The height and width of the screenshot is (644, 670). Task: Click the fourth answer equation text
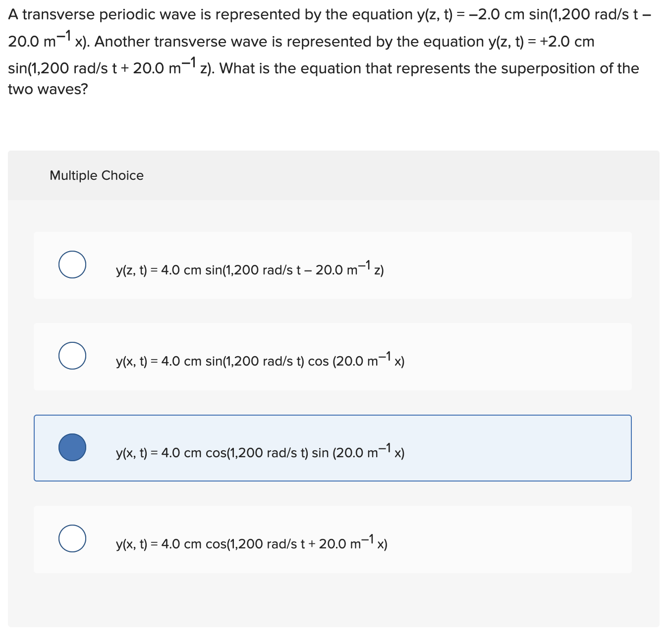point(251,543)
